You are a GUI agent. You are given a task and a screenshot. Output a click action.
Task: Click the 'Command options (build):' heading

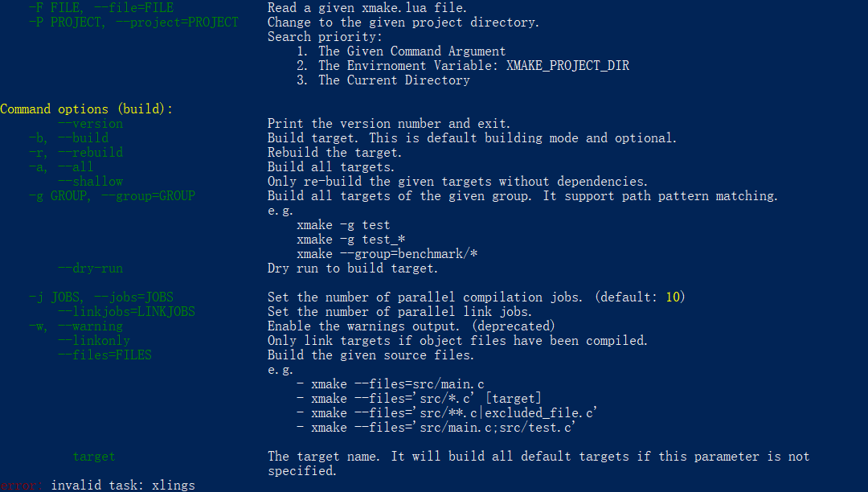(86, 109)
